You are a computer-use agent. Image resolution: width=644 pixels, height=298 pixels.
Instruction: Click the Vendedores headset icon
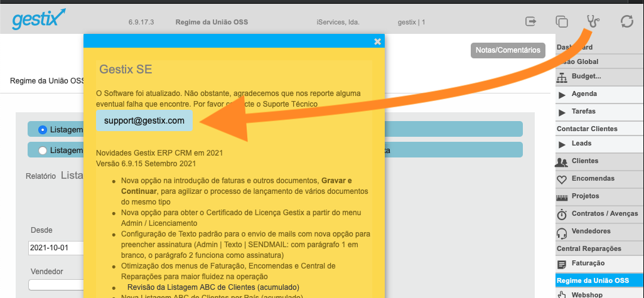pyautogui.click(x=561, y=233)
